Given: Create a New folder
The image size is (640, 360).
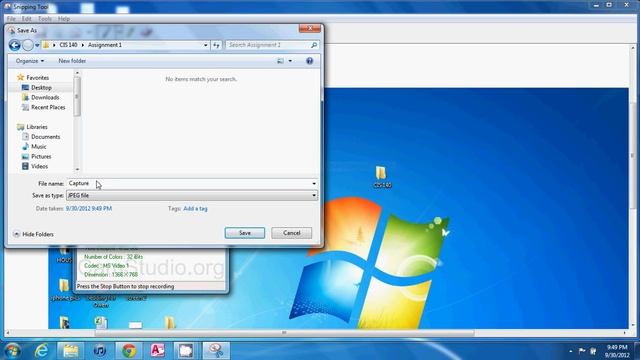Looking at the screenshot, I should 72,61.
